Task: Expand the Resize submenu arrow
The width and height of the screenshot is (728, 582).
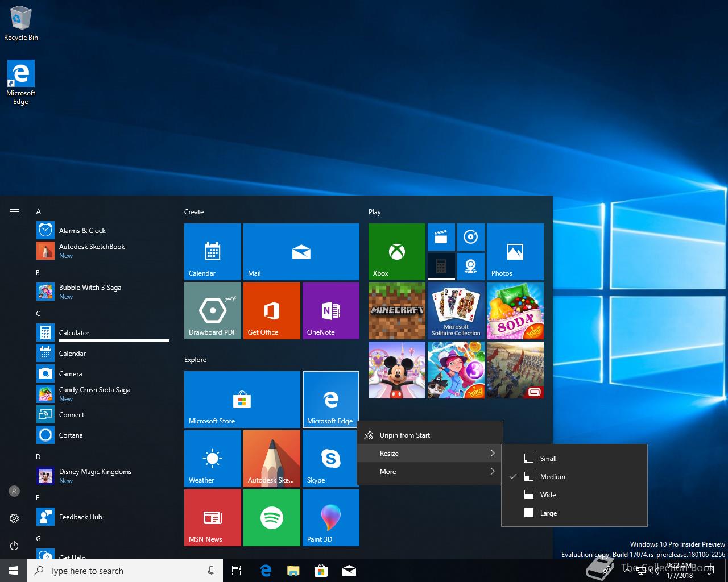Action: [492, 453]
